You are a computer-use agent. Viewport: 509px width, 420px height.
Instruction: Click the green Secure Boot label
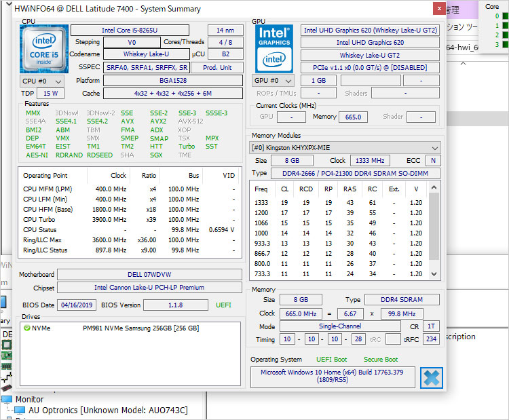[x=381, y=360]
